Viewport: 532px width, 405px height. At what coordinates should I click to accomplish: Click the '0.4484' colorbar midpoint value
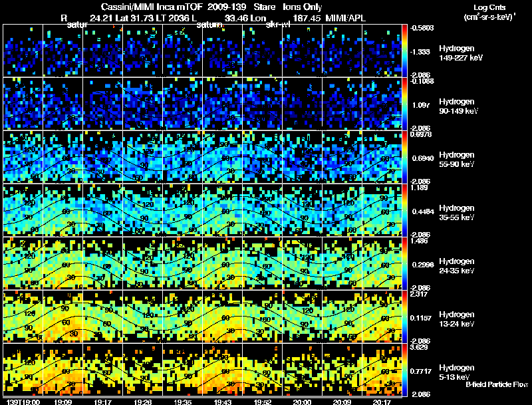[423, 211]
